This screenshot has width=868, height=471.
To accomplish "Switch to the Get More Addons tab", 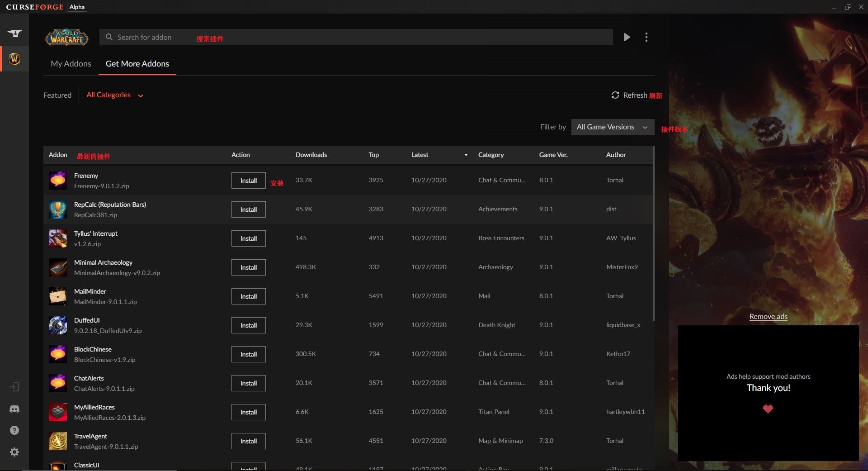I will (x=137, y=64).
